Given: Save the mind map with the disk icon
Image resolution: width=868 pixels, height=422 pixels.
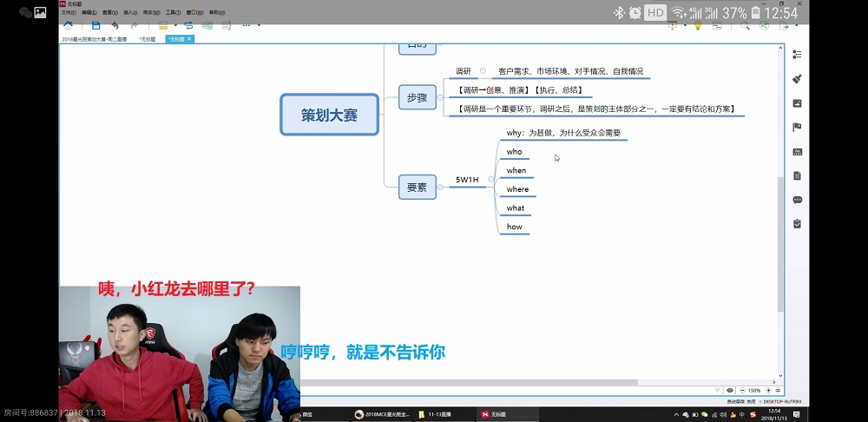Looking at the screenshot, I should pyautogui.click(x=95, y=25).
